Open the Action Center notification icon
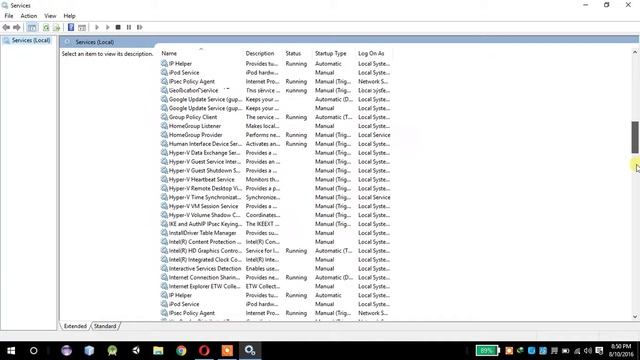640x360 pixels. coord(599,351)
